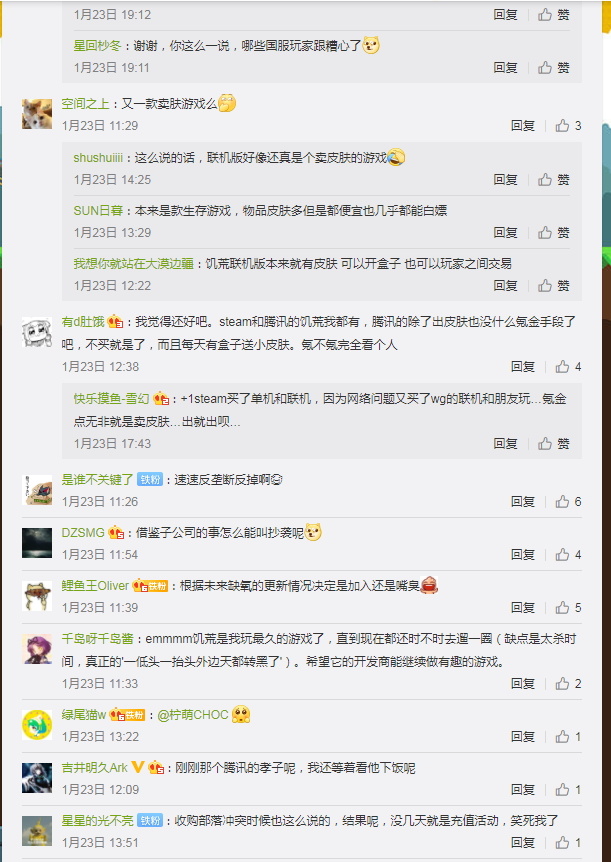Open 绿尾猫w's round avatar

(x=37, y=725)
